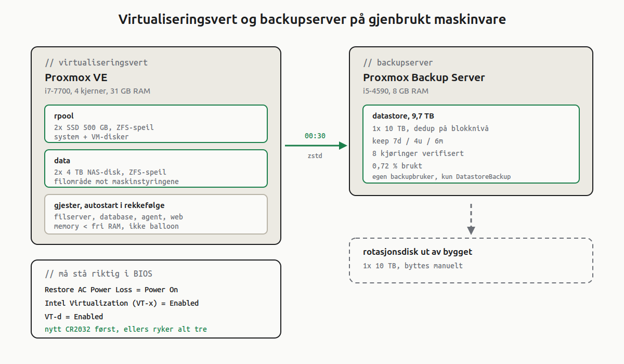Click 'egen backupbruker, kun DatastoreBackup' line
The width and height of the screenshot is (624, 364).
(441, 177)
